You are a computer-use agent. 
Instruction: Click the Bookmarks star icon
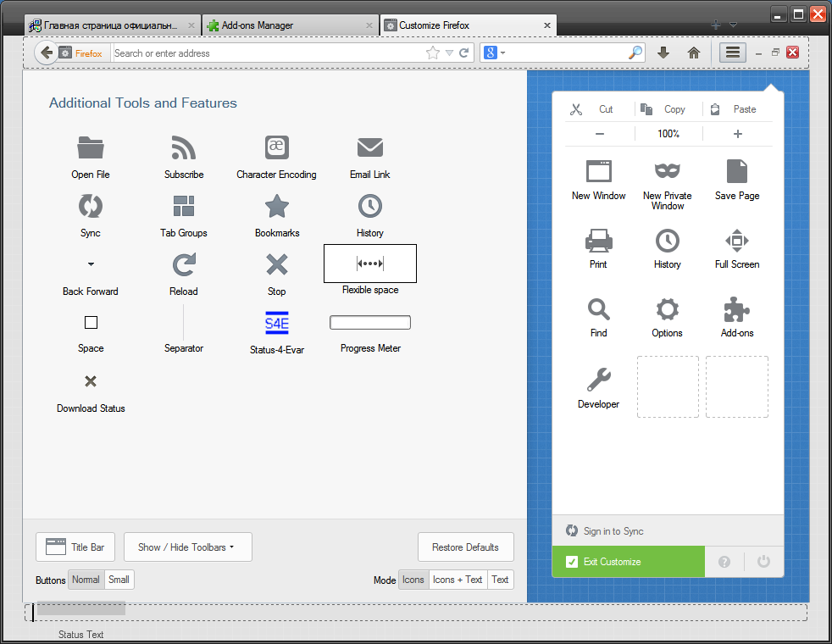[276, 205]
